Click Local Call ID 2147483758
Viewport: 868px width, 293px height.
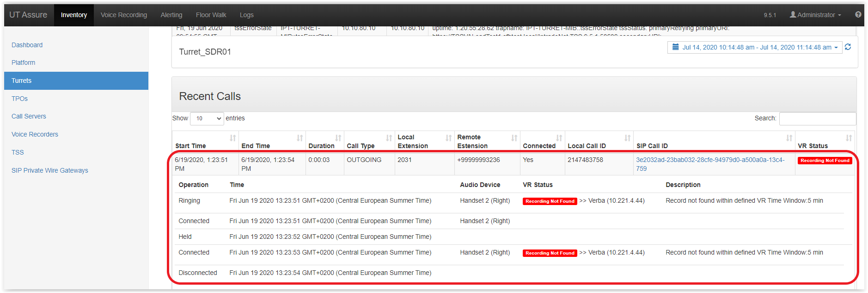click(x=585, y=160)
